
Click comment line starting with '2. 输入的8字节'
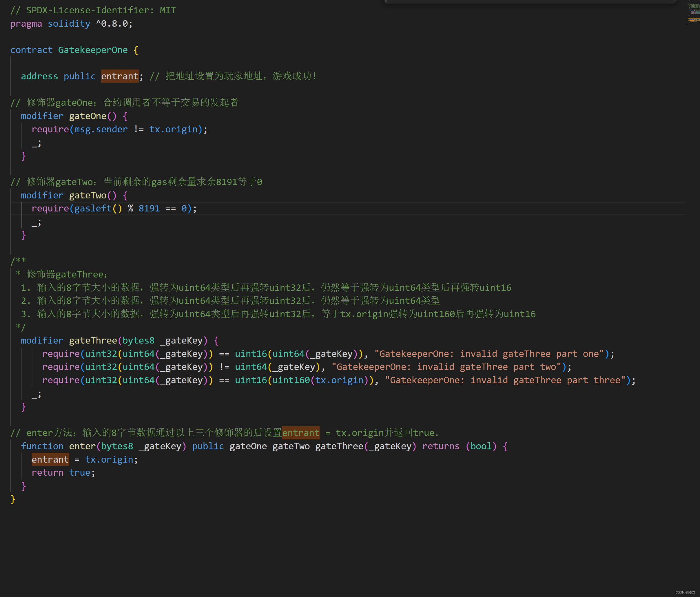(230, 300)
